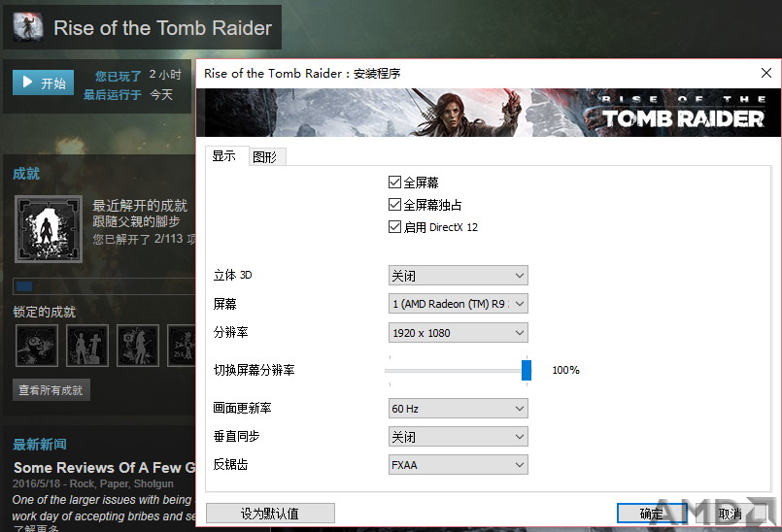Open the 画面更新率 60 Hz dropdown
782x532 pixels.
click(x=458, y=409)
